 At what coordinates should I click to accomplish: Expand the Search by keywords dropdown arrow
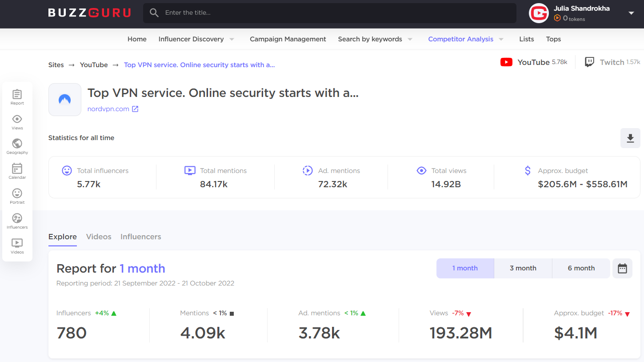pos(410,39)
